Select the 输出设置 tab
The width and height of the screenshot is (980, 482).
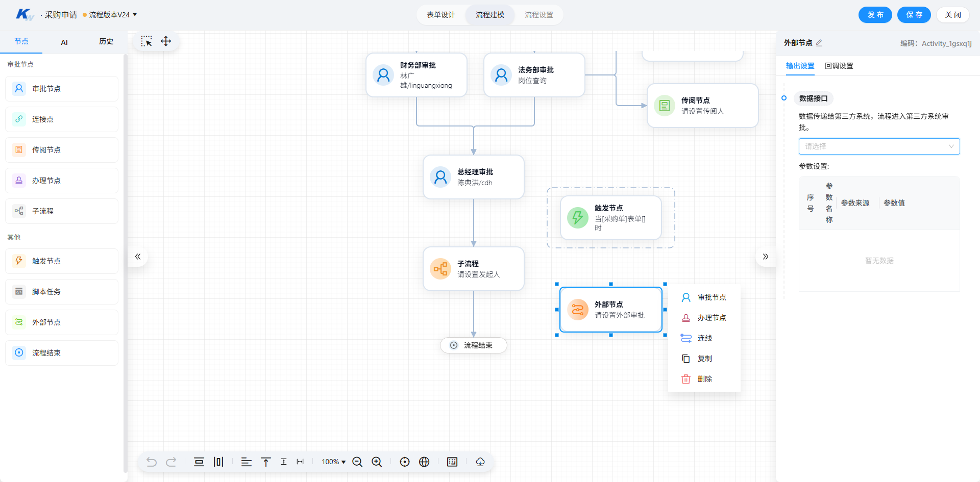[800, 66]
